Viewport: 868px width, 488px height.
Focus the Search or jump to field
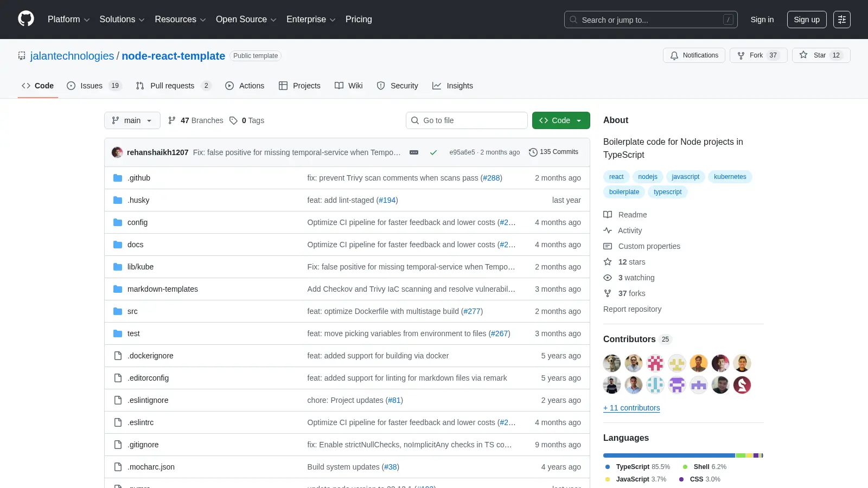pyautogui.click(x=650, y=20)
